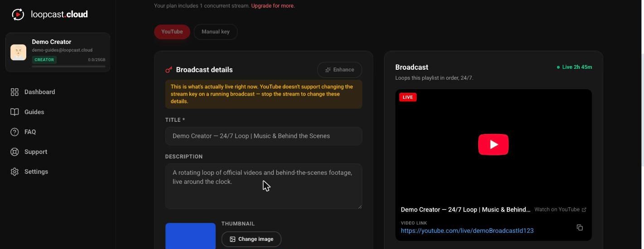
Task: Click the Upgrade for more link
Action: [x=273, y=6]
